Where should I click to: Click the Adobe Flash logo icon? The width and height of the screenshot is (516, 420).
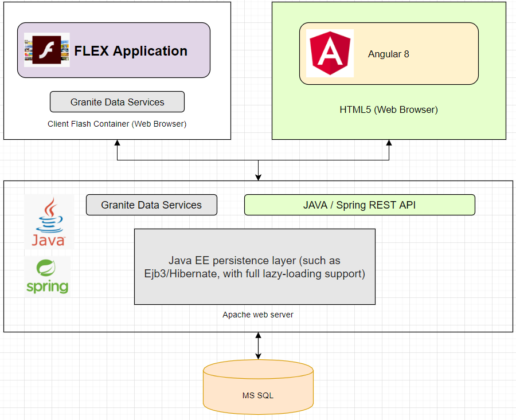[47, 50]
